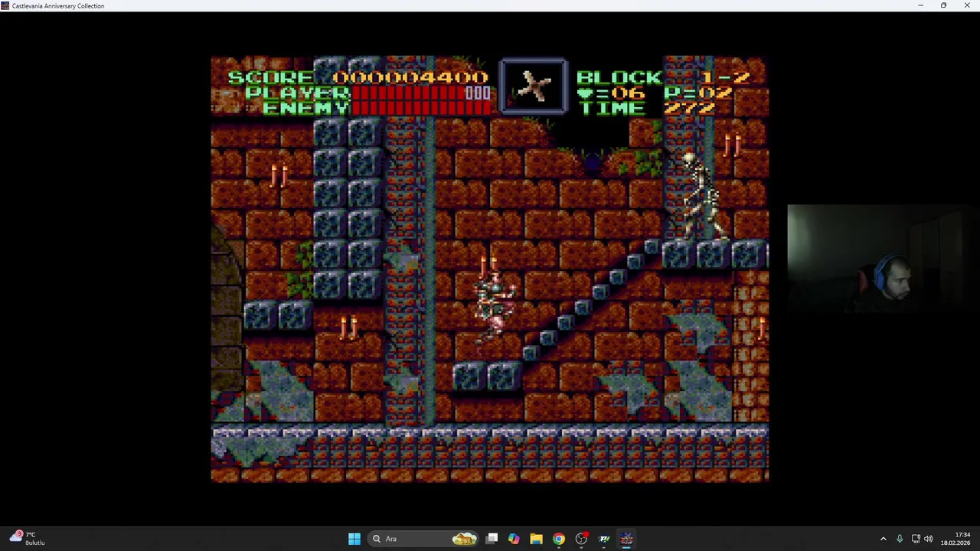
Task: Click the skeleton enemy on the upper ledge
Action: coord(703,197)
